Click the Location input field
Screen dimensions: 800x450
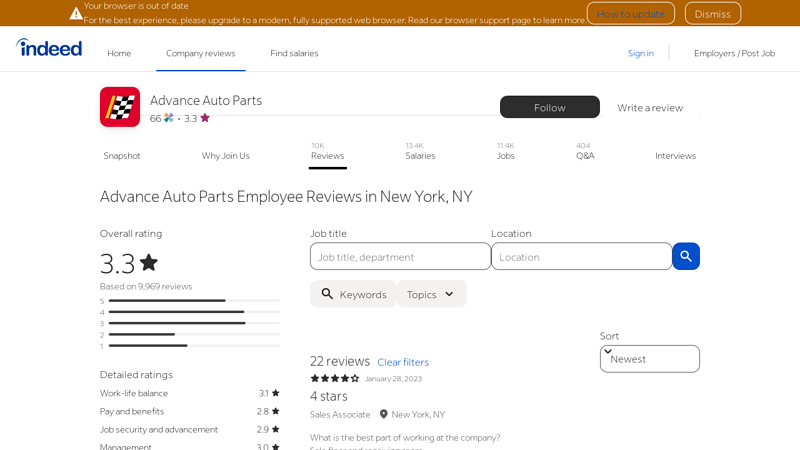tap(582, 256)
